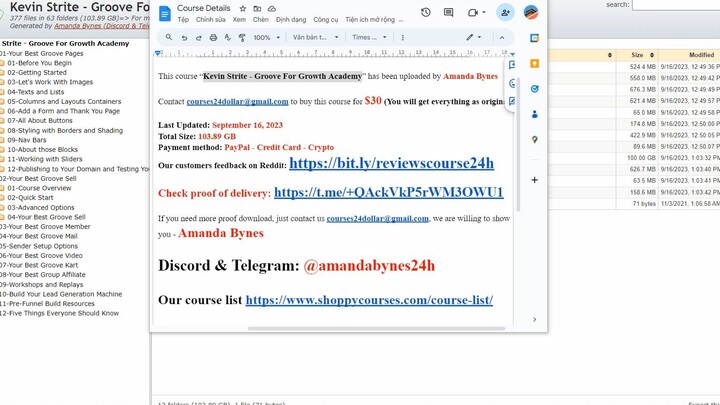The height and width of the screenshot is (405, 720).
Task: Open Google Keep side panel icon
Action: (x=534, y=63)
